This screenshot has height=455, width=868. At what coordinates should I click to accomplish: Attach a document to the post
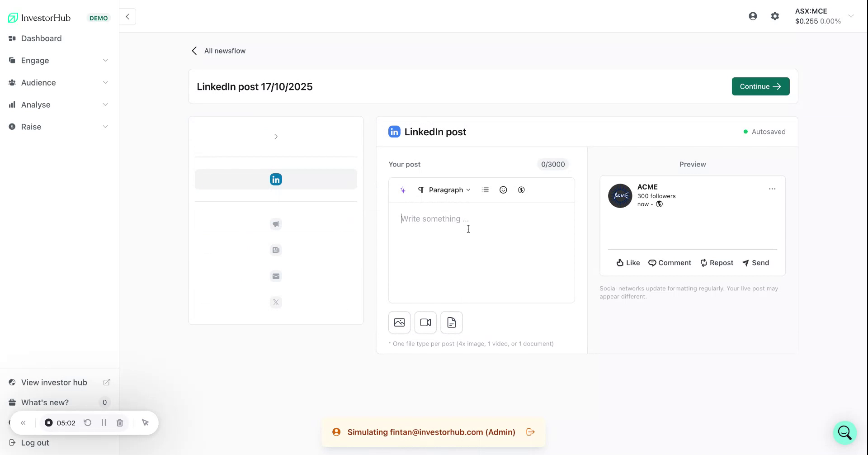pos(452,322)
